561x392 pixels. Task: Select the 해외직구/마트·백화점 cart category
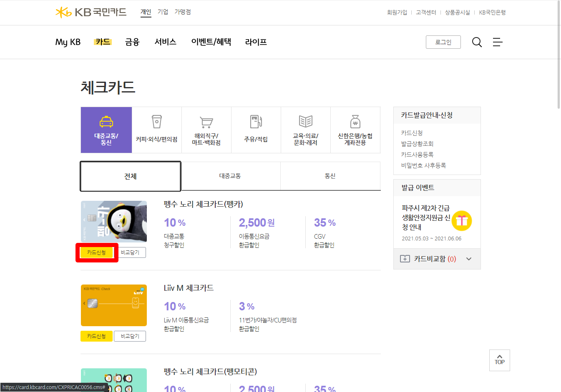(x=206, y=130)
